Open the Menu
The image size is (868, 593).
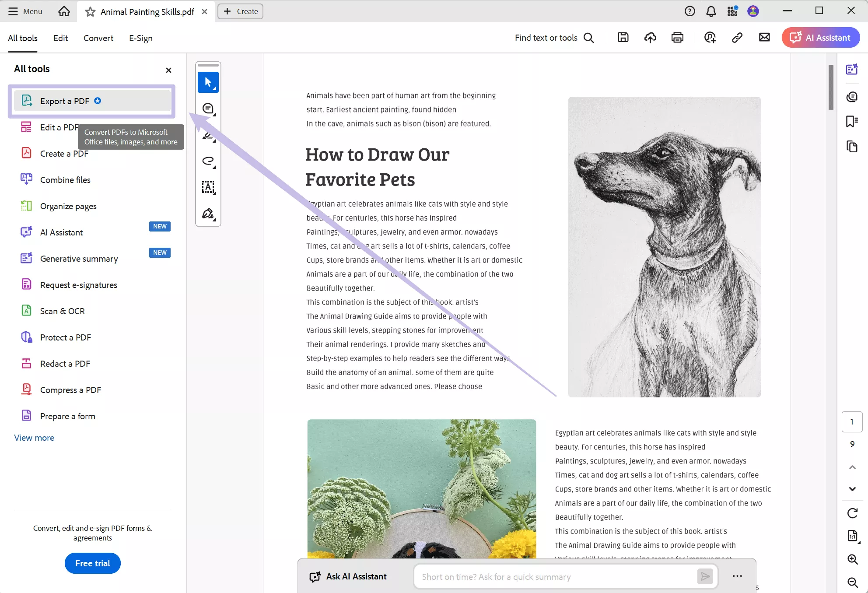pyautogui.click(x=25, y=11)
